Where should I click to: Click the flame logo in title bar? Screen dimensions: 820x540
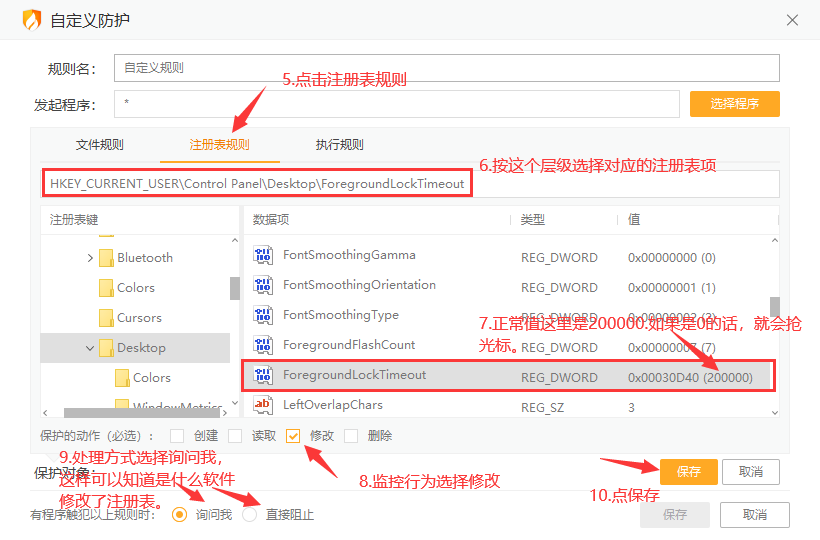pos(32,20)
